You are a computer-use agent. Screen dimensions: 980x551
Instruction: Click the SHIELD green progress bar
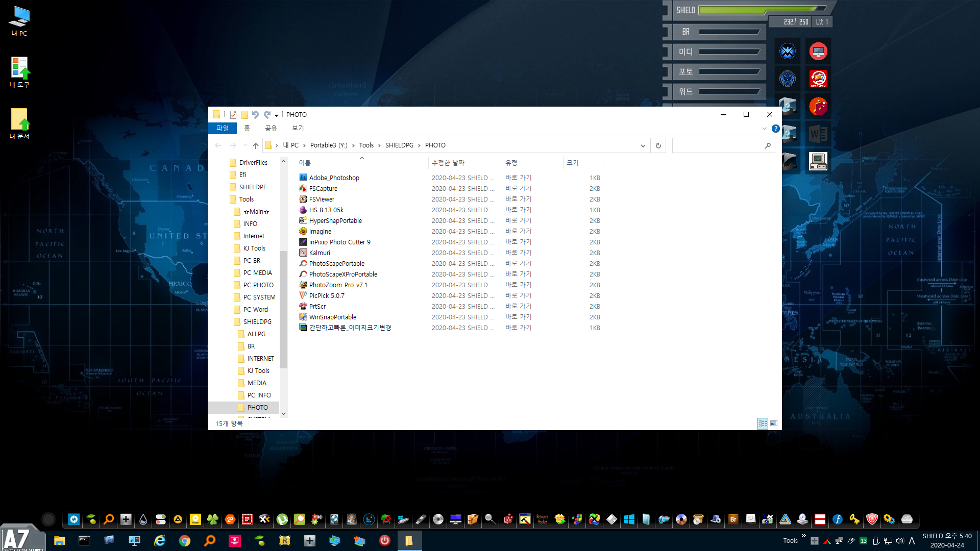(x=763, y=10)
